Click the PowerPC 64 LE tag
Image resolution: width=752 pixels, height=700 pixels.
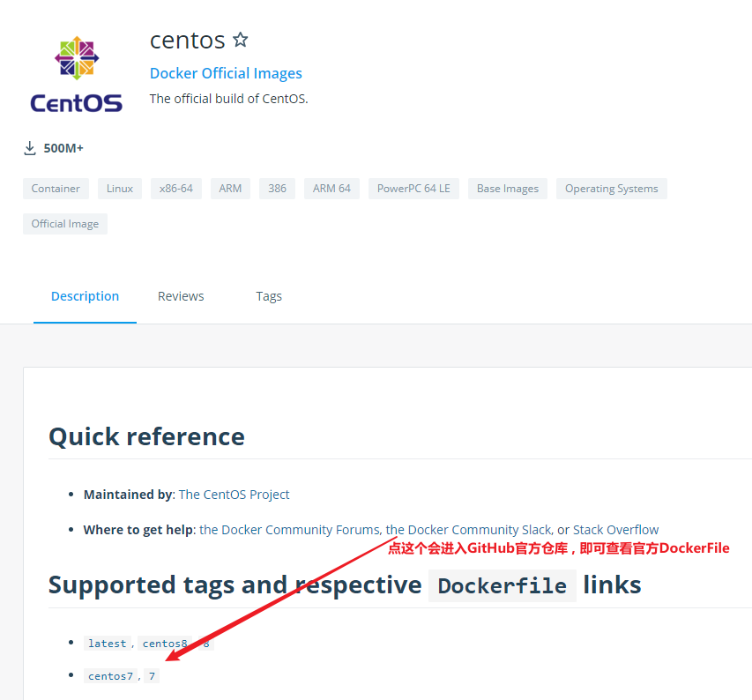tap(413, 189)
